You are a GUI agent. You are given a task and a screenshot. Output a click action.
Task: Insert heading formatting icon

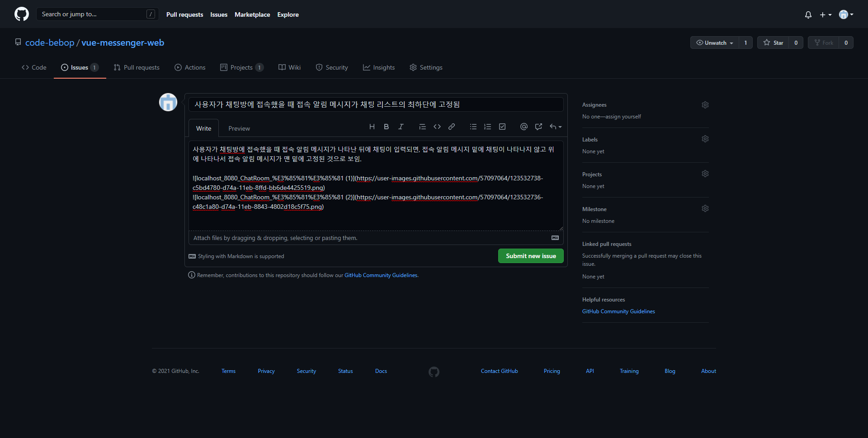pos(372,127)
